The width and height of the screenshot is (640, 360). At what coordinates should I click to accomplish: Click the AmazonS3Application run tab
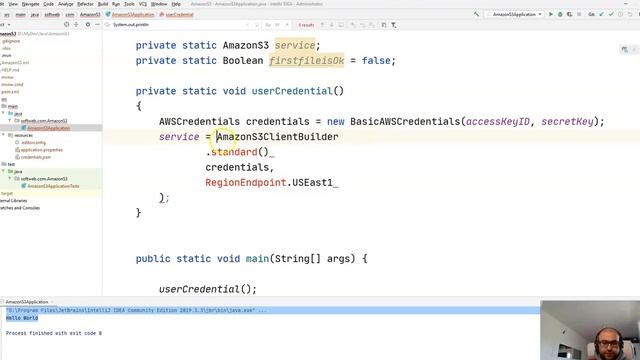[x=27, y=302]
